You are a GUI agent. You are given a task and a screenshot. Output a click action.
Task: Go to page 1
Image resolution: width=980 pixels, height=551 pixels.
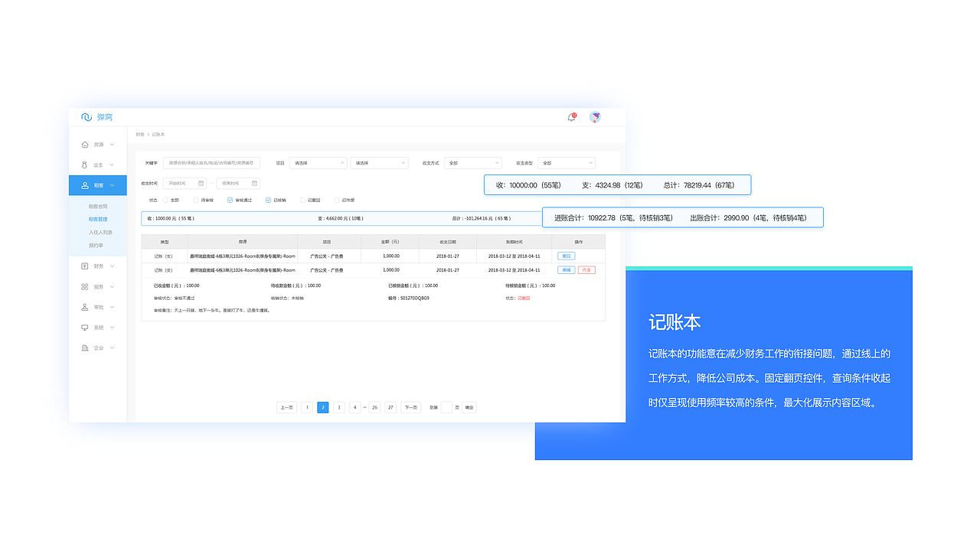click(x=307, y=408)
